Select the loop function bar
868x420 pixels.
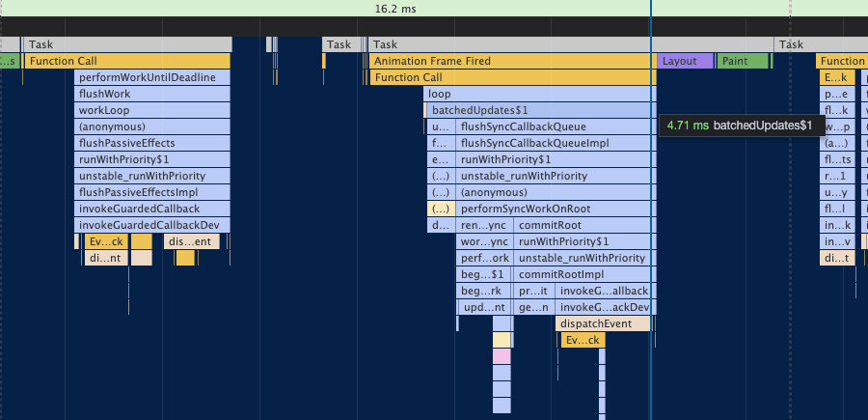(538, 94)
